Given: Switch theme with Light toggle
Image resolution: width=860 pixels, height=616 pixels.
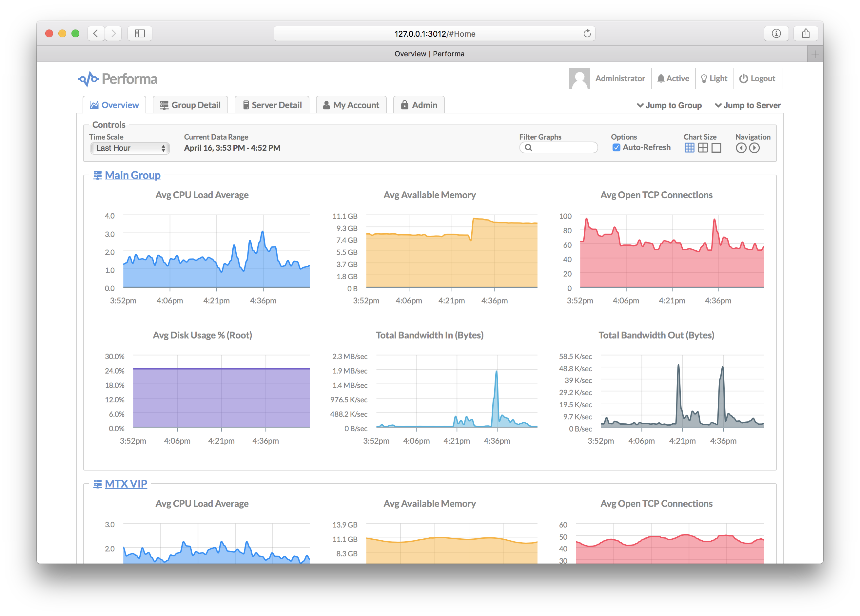Looking at the screenshot, I should coord(714,78).
